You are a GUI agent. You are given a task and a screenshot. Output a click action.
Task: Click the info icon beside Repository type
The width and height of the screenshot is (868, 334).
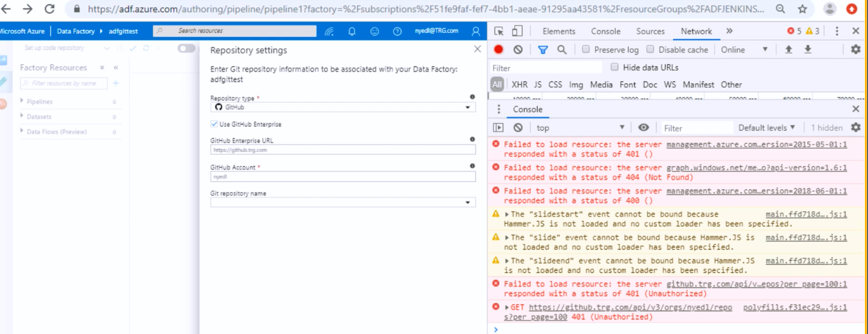click(x=472, y=97)
